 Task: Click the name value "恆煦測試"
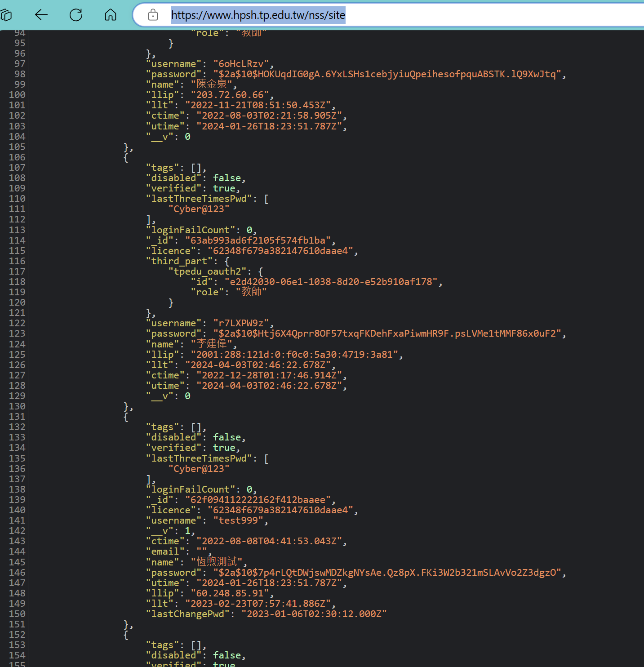tap(217, 562)
